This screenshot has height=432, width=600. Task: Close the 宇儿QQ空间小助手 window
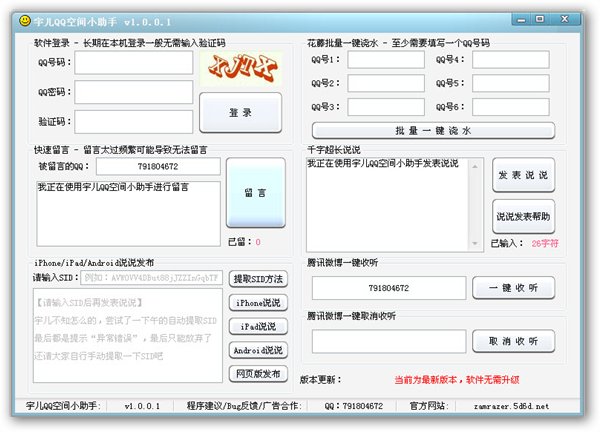pos(565,19)
